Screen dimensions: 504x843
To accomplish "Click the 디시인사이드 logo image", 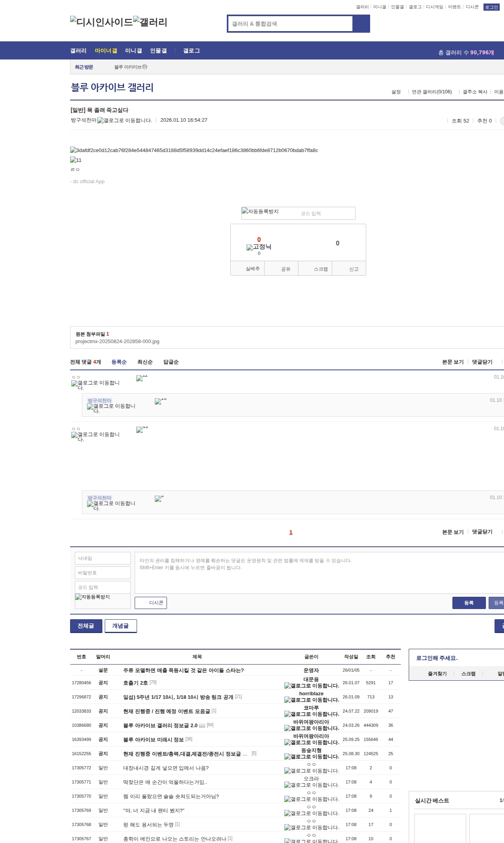I will [x=101, y=22].
